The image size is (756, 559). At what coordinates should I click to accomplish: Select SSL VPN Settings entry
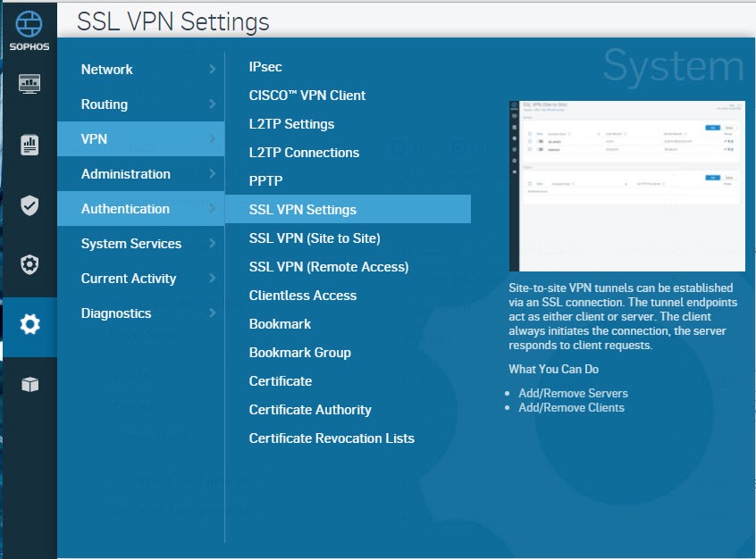(349, 209)
